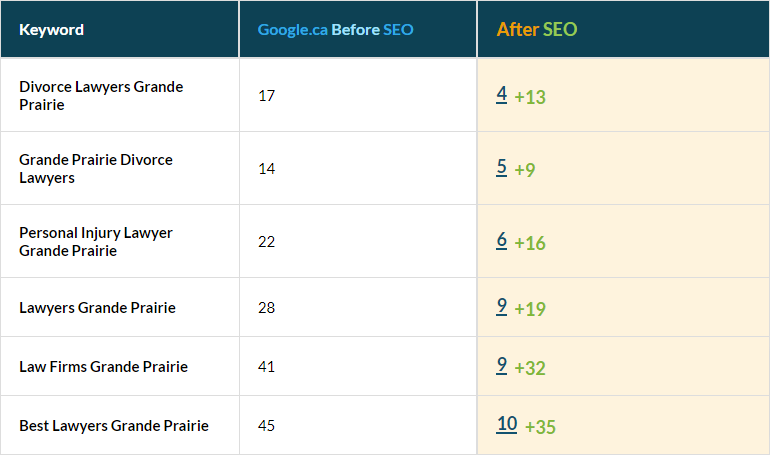Click the +13 improvement figure
The image size is (770, 456).
tap(530, 97)
